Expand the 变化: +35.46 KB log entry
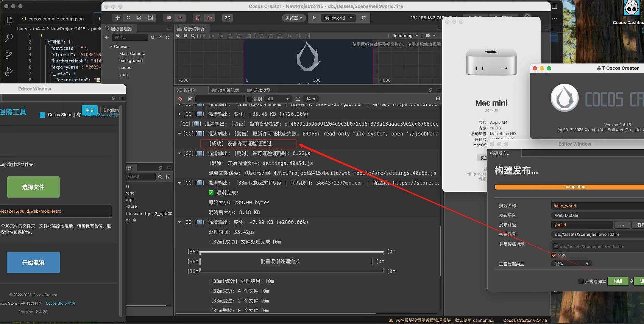Viewport: 644px width, 324px height. point(179,114)
